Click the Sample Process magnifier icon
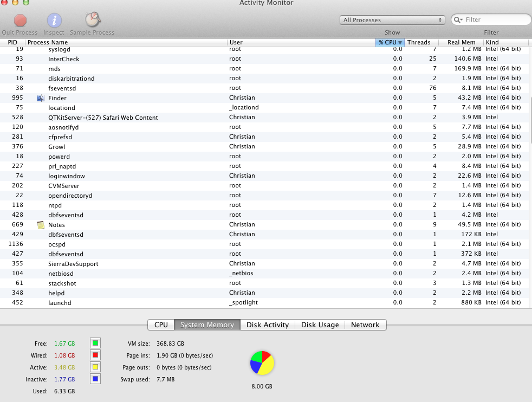Screen dimensions: 532x402 click(93, 20)
